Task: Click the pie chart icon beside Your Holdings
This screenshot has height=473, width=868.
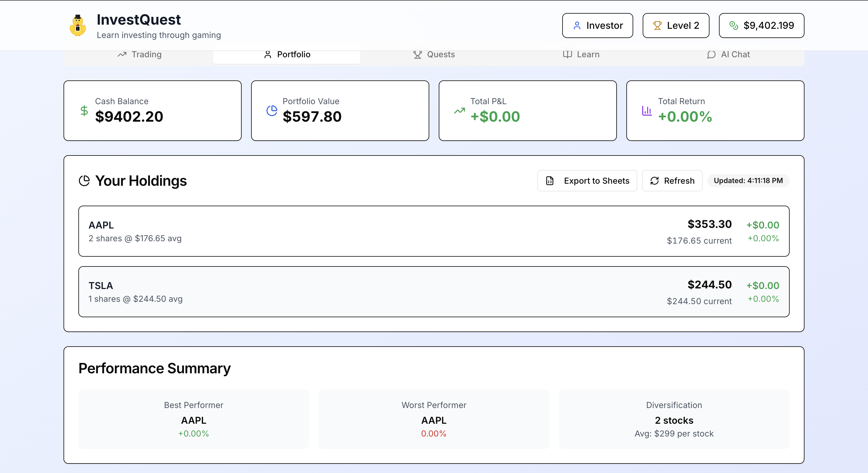Action: (84, 181)
